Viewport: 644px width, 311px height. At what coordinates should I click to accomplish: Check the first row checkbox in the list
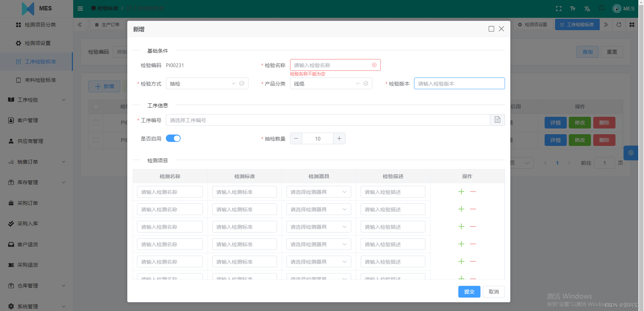pyautogui.click(x=96, y=122)
